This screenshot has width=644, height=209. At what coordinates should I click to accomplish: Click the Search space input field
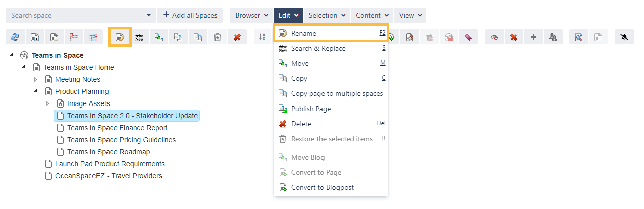coord(75,15)
